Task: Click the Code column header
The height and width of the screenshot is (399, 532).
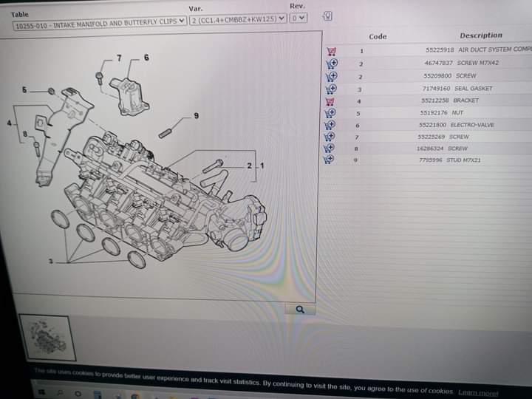Action: click(378, 36)
